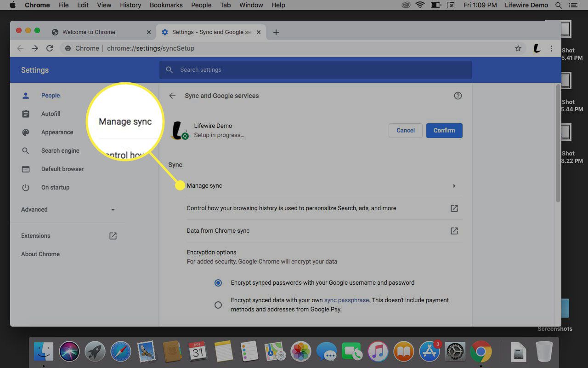Screen dimensions: 588x368
Task: Click the Confirm button
Action: click(444, 130)
